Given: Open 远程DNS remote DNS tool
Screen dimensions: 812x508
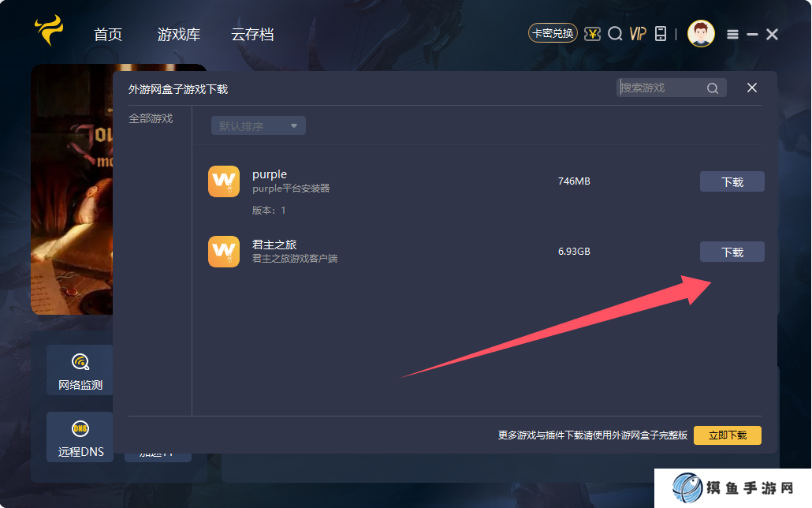Looking at the screenshot, I should [79, 437].
